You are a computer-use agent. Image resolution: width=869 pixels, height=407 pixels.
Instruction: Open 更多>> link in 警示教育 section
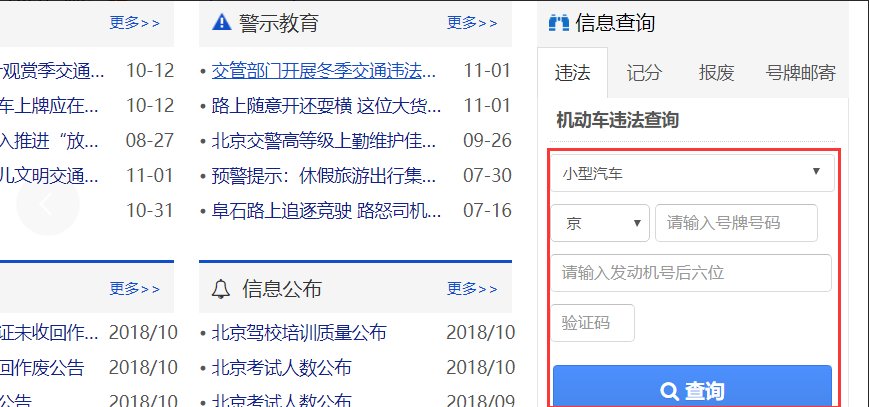click(472, 23)
